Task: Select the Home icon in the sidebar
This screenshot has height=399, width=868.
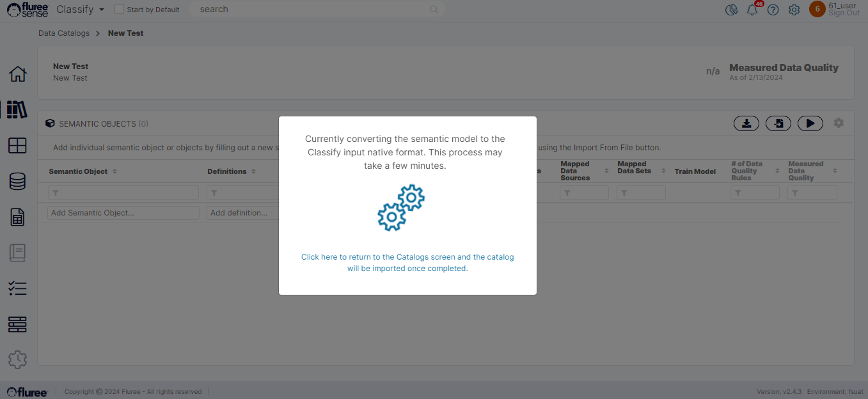Action: [18, 74]
